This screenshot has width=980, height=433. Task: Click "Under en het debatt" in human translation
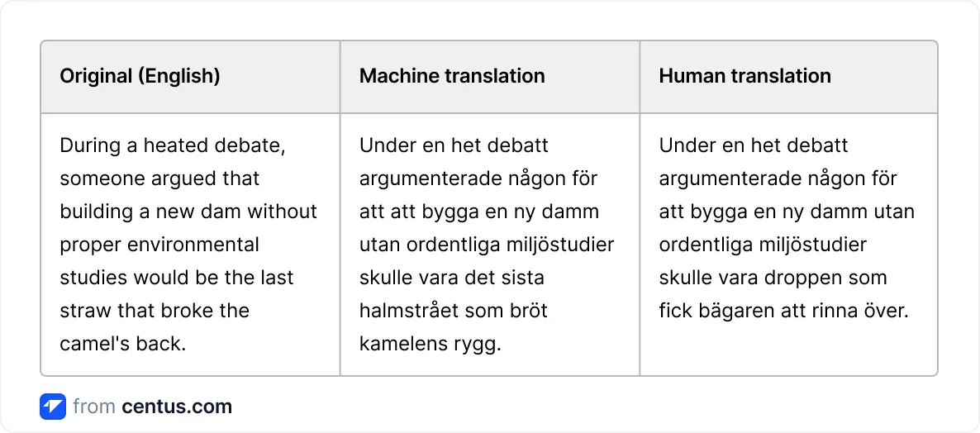pyautogui.click(x=754, y=145)
